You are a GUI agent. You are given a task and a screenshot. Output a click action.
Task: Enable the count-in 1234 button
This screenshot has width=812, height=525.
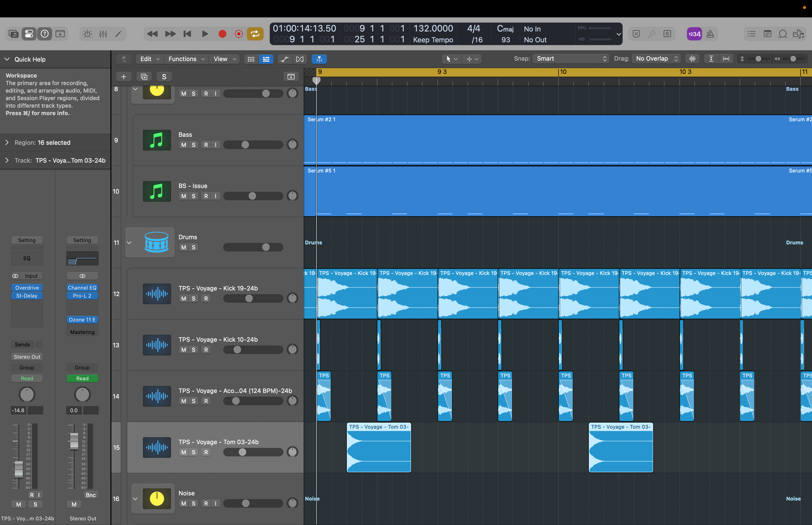click(694, 34)
